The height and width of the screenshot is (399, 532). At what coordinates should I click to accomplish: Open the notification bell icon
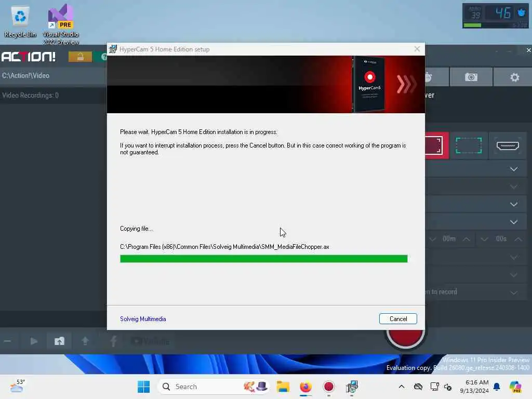[x=497, y=387]
